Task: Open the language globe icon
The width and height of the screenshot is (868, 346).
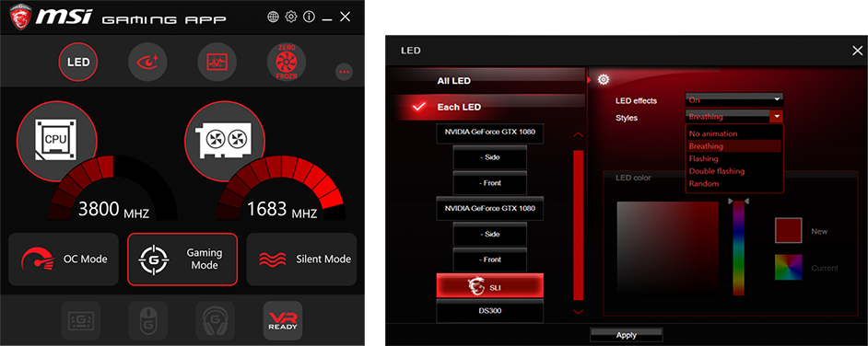Action: [273, 17]
